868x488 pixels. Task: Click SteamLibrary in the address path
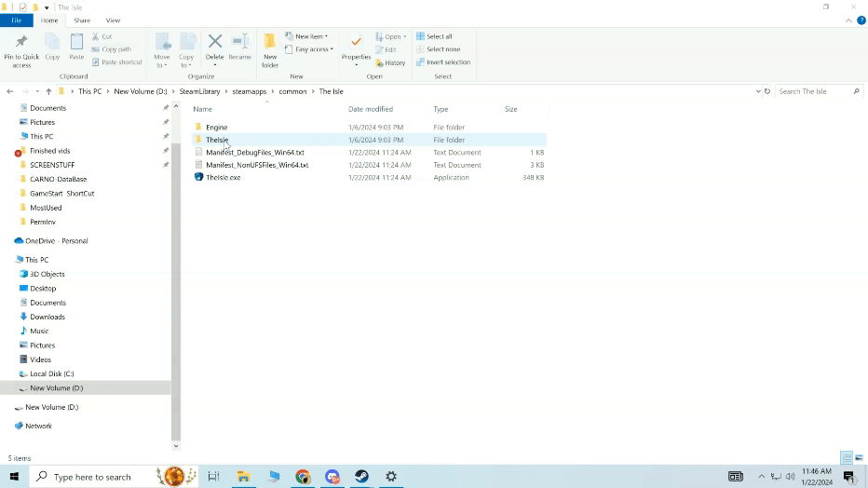[199, 91]
